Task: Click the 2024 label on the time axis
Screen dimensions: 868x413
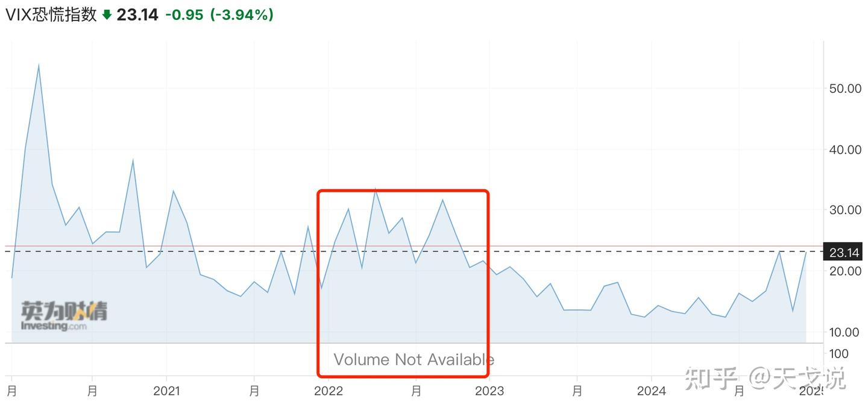Action: pos(651,391)
